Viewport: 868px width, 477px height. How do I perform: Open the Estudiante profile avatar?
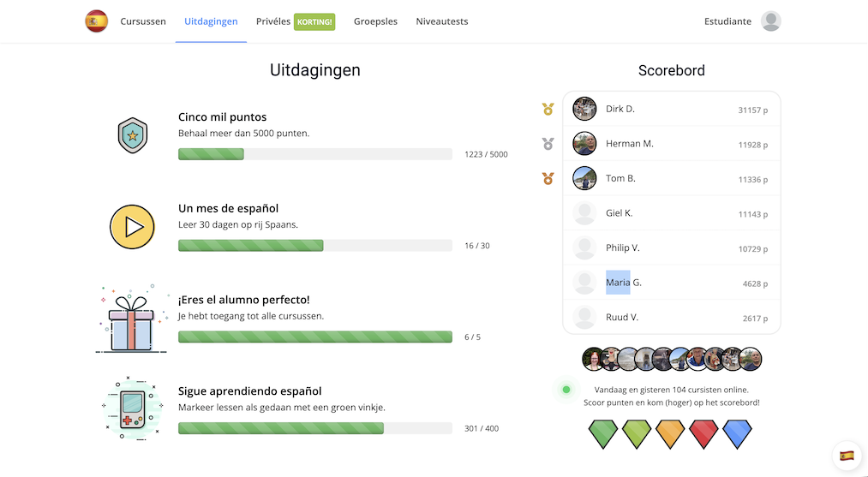[770, 21]
